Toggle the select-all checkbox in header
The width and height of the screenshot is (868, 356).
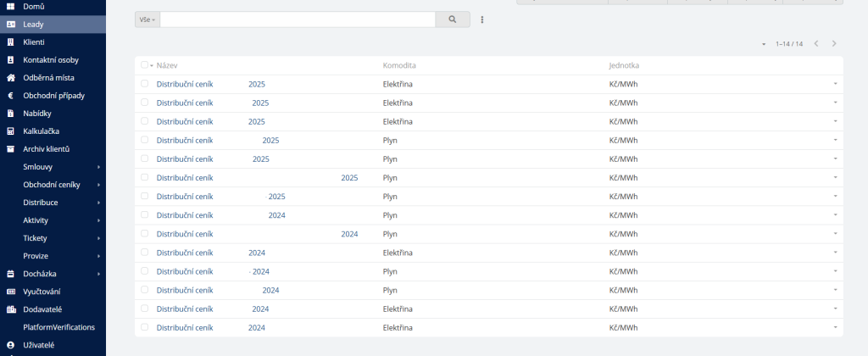click(x=144, y=65)
